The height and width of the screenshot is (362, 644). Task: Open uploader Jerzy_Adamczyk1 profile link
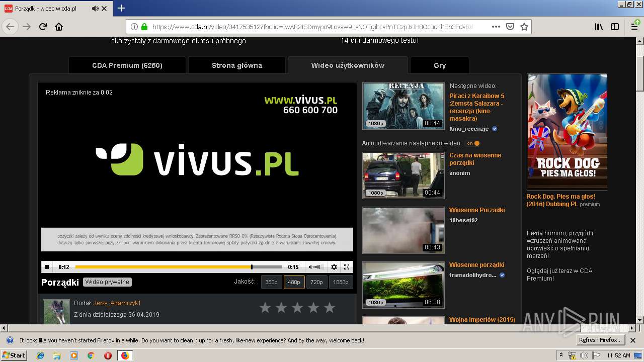coord(117,303)
